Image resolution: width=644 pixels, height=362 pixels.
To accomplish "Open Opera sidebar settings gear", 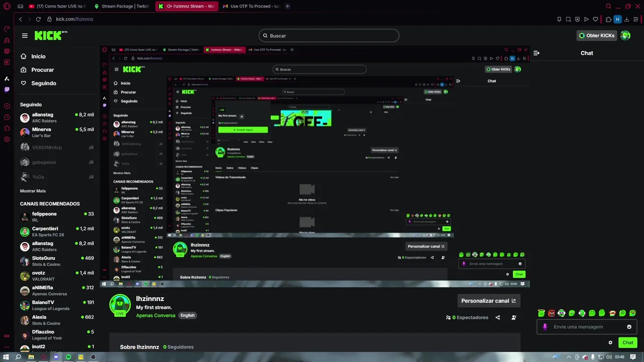I will click(x=7, y=139).
